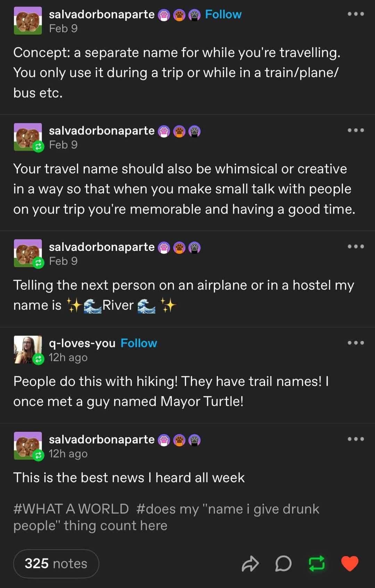
Task: Click the orange paw badge on the top post
Action: pyautogui.click(x=180, y=14)
